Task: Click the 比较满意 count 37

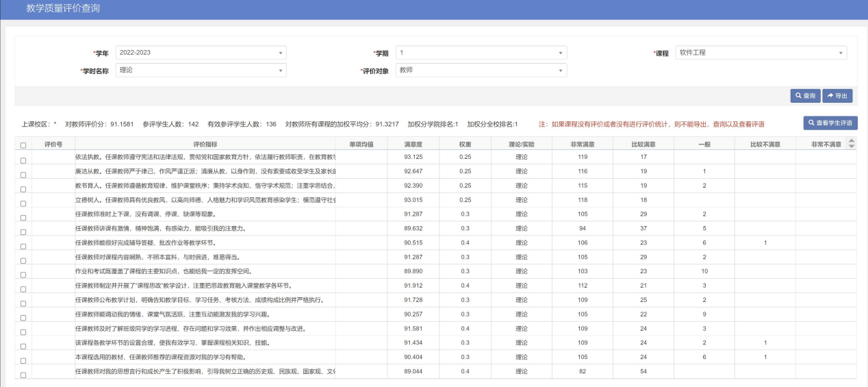Action: [643, 229]
